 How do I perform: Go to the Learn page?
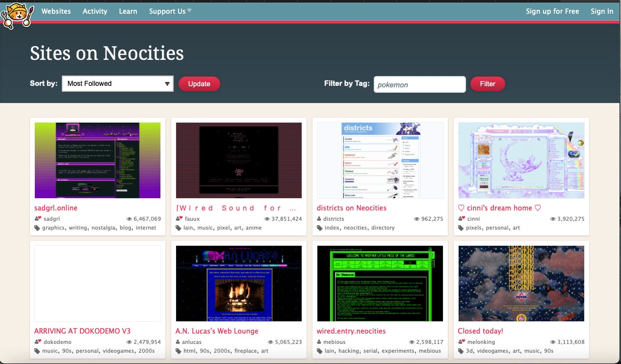point(128,11)
